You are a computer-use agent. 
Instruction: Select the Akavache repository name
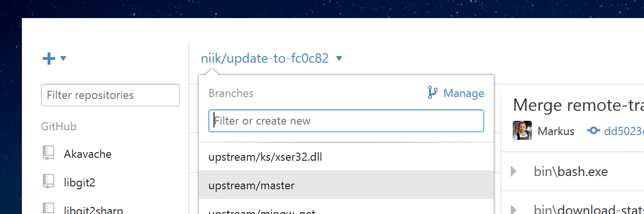pyautogui.click(x=88, y=154)
